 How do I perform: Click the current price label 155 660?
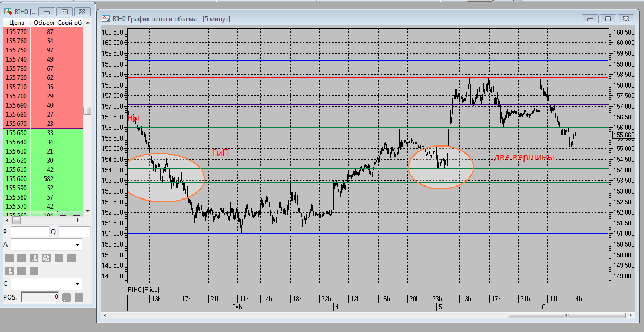(623, 135)
